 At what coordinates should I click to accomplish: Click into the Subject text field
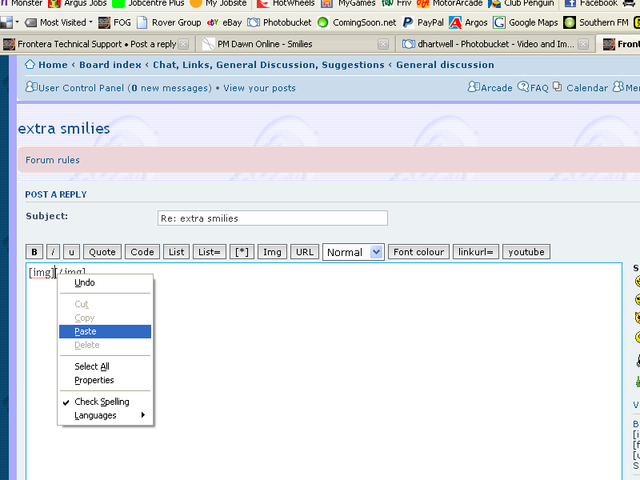(x=272, y=218)
